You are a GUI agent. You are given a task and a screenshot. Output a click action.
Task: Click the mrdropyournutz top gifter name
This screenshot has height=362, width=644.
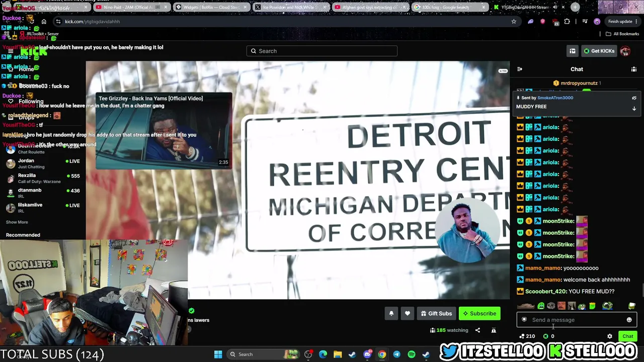coord(579,83)
